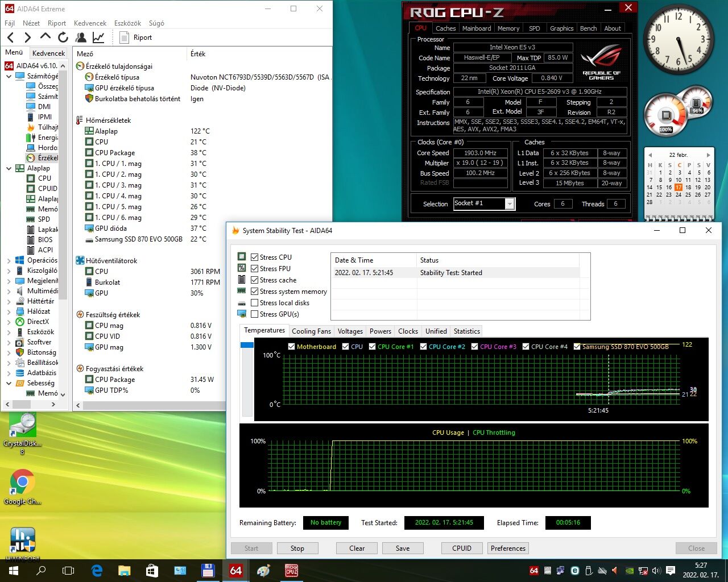Toggle the Stress CPU checkbox
This screenshot has height=582, width=728.
[255, 257]
